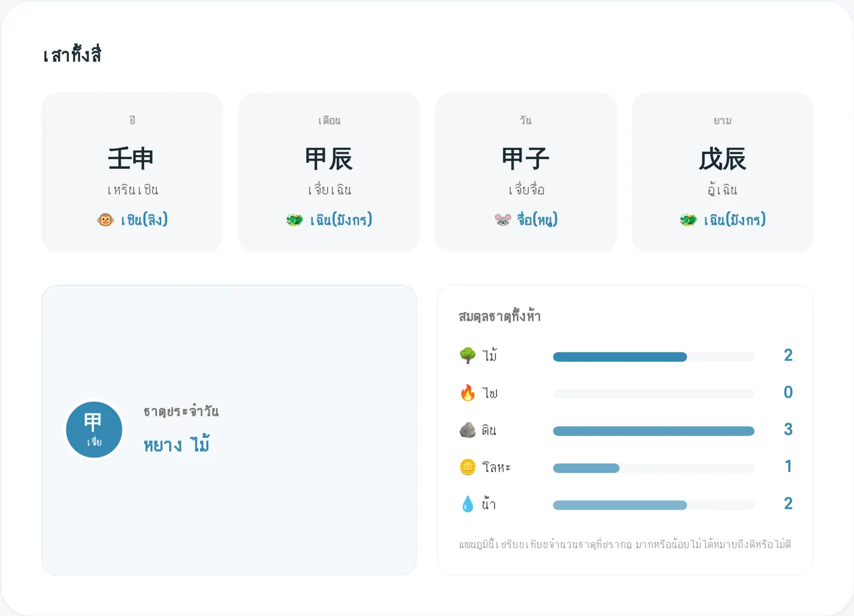Click the empty Fire element progress bar
The width and height of the screenshot is (854, 616).
click(x=653, y=394)
